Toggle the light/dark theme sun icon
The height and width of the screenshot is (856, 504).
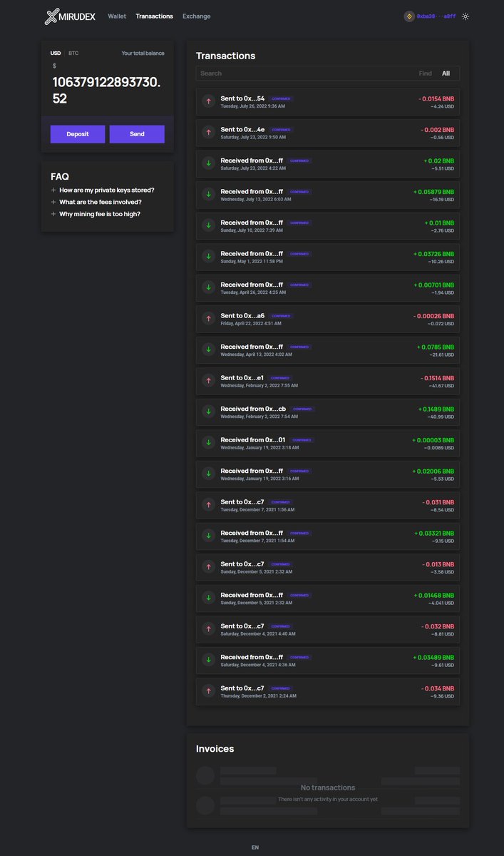pyautogui.click(x=466, y=16)
